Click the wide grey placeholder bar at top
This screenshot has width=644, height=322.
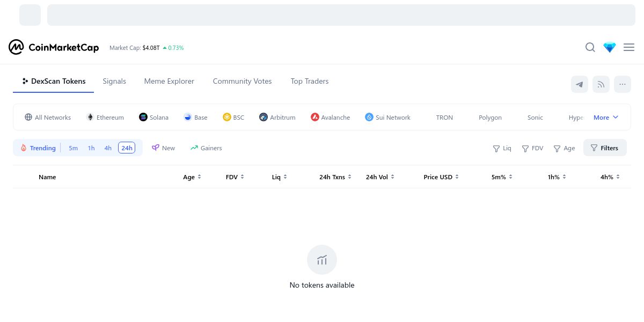(341, 15)
